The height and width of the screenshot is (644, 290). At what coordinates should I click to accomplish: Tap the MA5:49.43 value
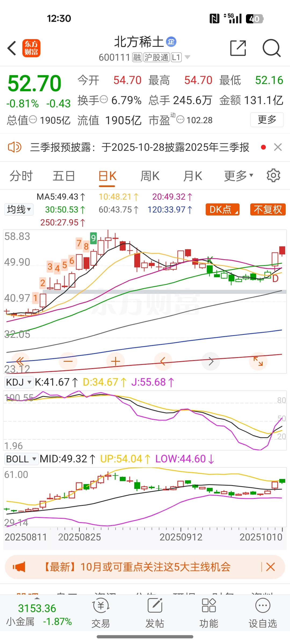point(61,197)
